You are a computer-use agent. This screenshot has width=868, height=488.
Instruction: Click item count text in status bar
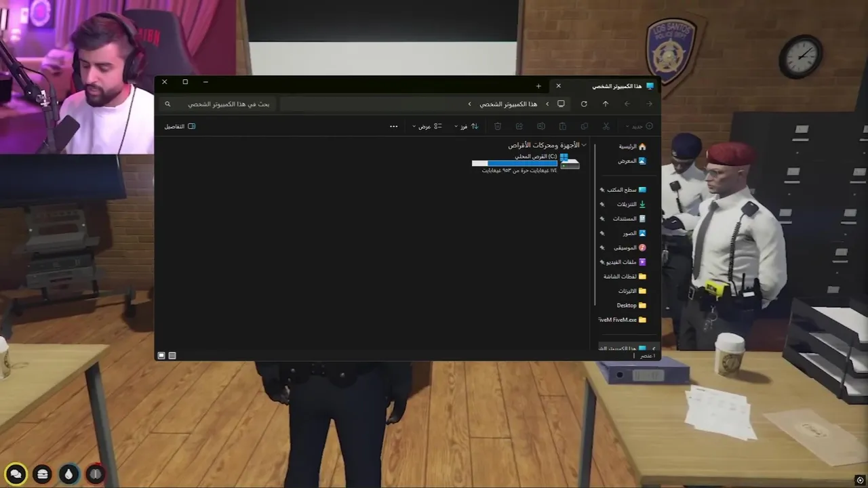(648, 355)
